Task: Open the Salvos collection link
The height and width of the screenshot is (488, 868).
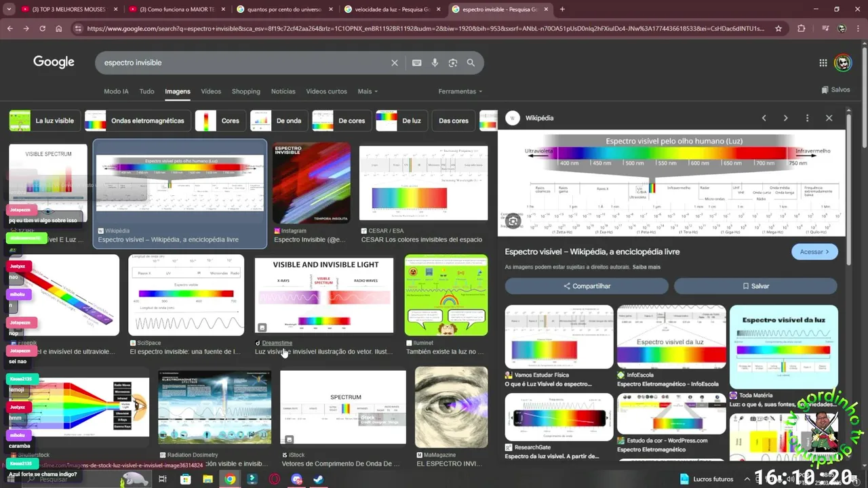Action: point(835,89)
